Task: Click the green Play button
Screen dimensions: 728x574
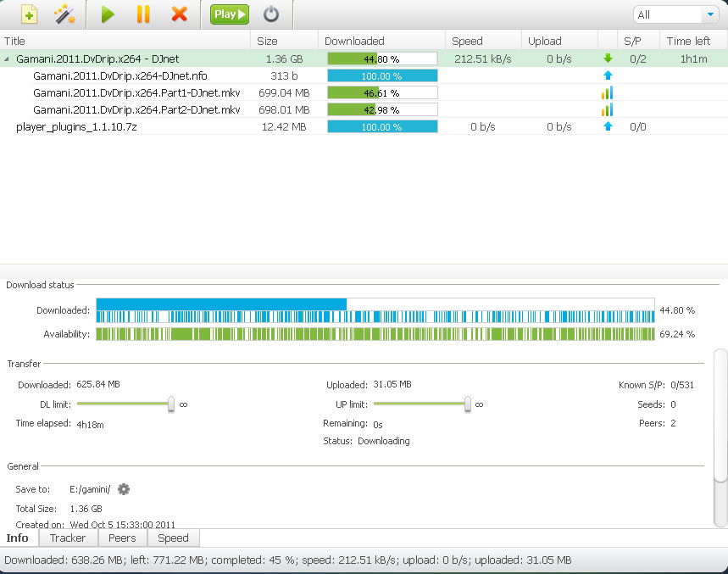Action: coord(230,14)
